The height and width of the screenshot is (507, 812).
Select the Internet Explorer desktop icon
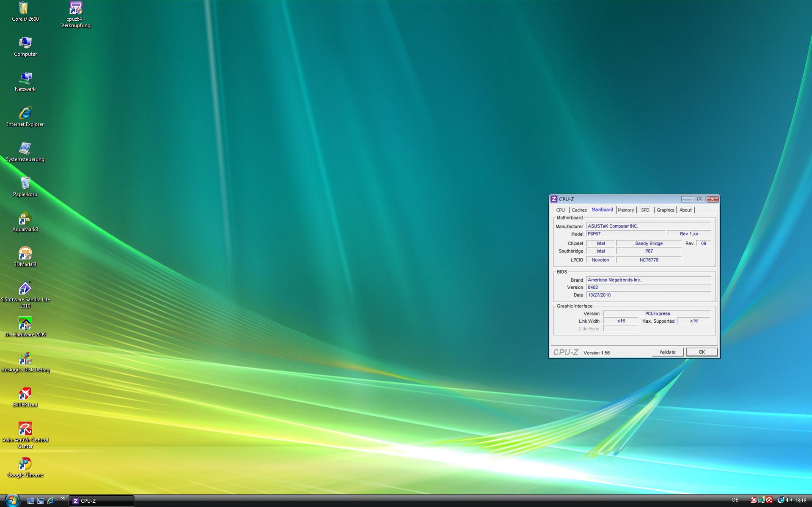[x=25, y=117]
